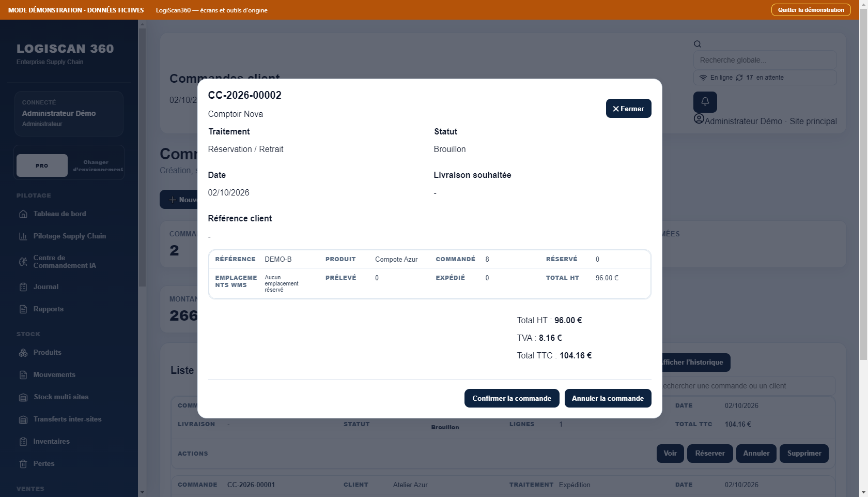Click the Compote Azur product name
This screenshot has width=868, height=497.
[x=396, y=260]
